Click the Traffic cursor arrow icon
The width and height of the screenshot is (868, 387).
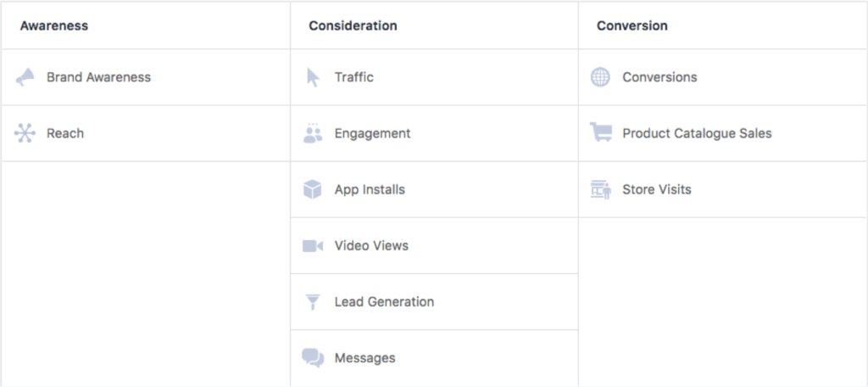pos(313,77)
